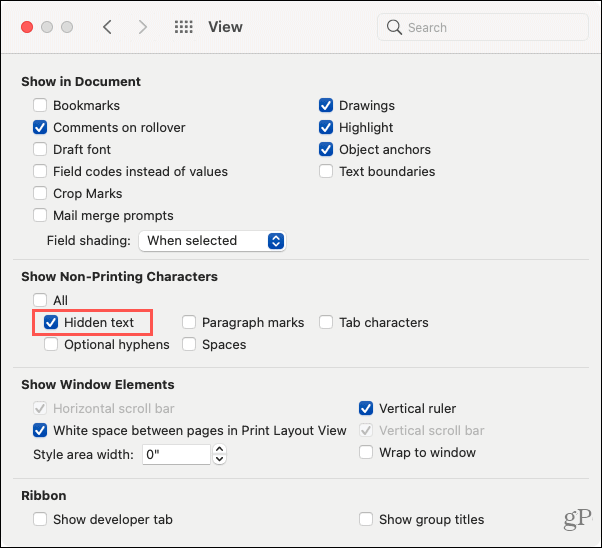Show Paragraph marks
The image size is (602, 548).
189,323
